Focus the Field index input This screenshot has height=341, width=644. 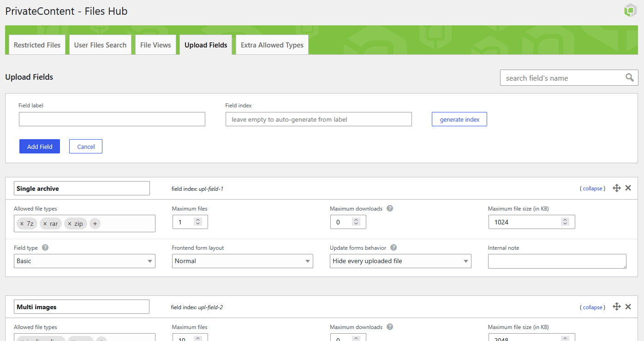(319, 119)
